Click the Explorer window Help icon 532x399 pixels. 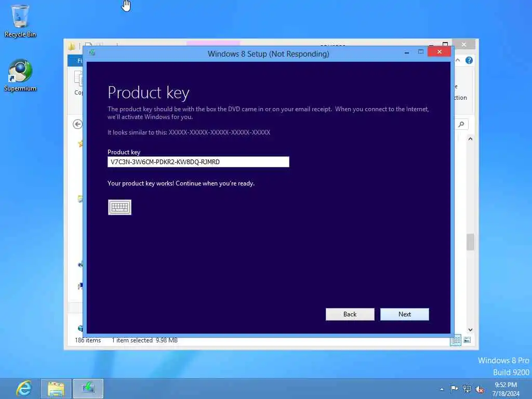[x=469, y=60]
